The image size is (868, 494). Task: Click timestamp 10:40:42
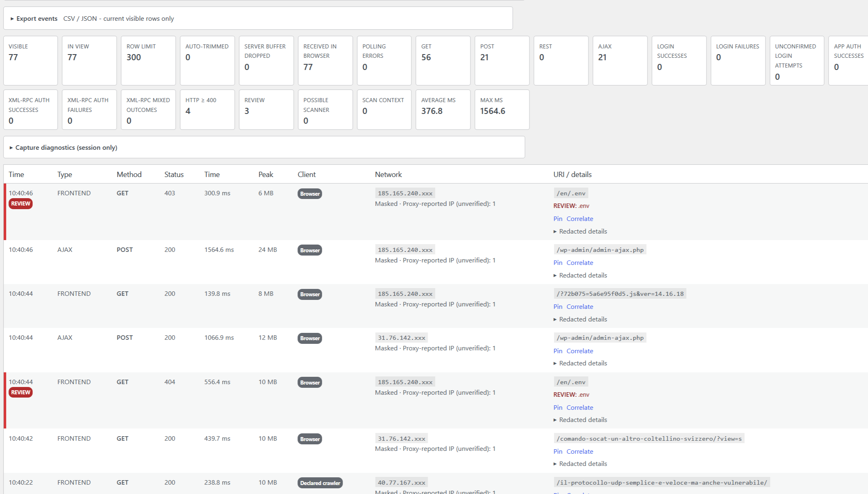click(21, 439)
